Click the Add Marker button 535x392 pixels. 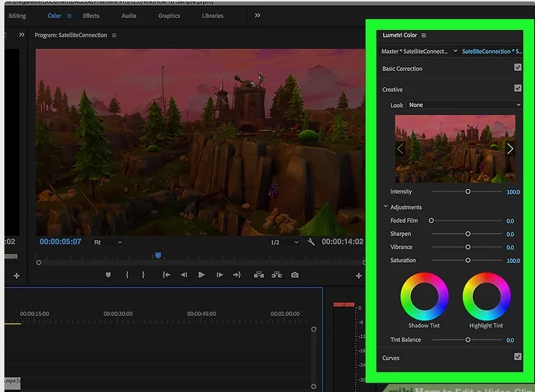(108, 275)
